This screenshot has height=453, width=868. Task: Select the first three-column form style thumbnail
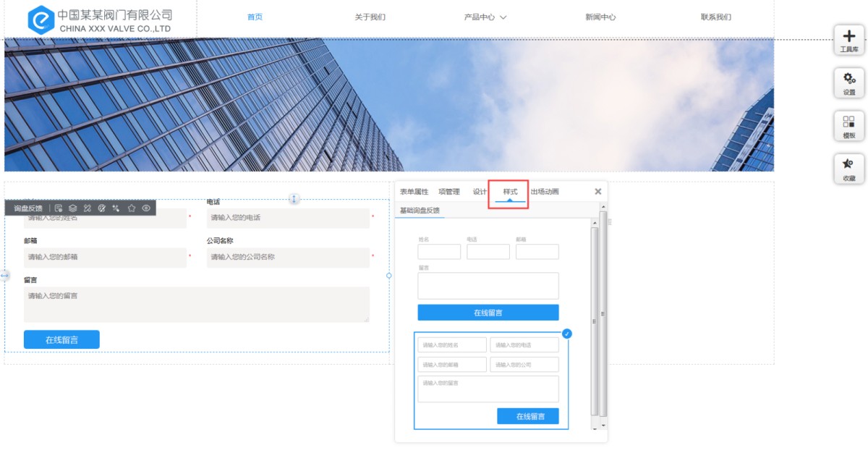[x=488, y=279]
